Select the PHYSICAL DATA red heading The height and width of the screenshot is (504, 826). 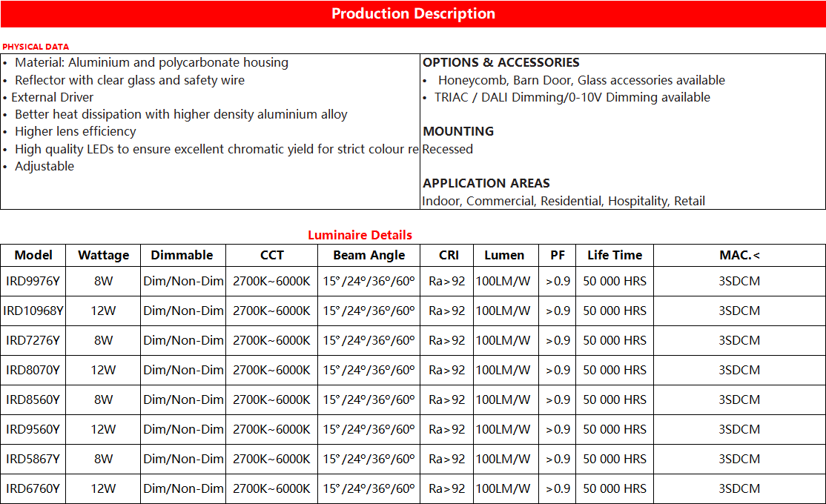(x=36, y=47)
